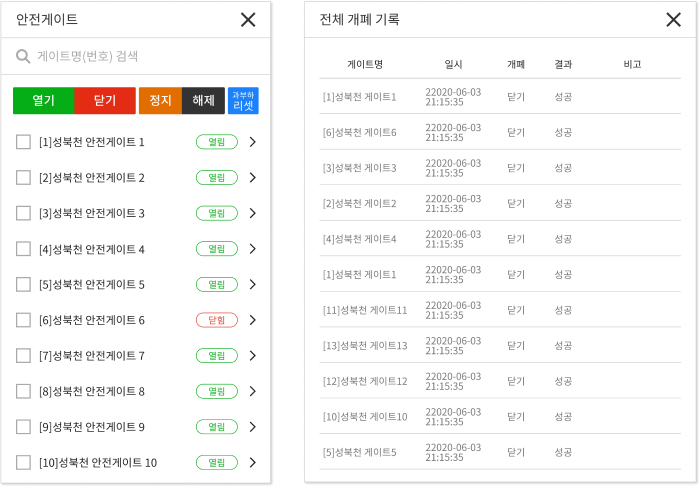Select checkbox for 성북천 안전게이트 4
The height and width of the screenshot is (488, 700).
pos(24,249)
